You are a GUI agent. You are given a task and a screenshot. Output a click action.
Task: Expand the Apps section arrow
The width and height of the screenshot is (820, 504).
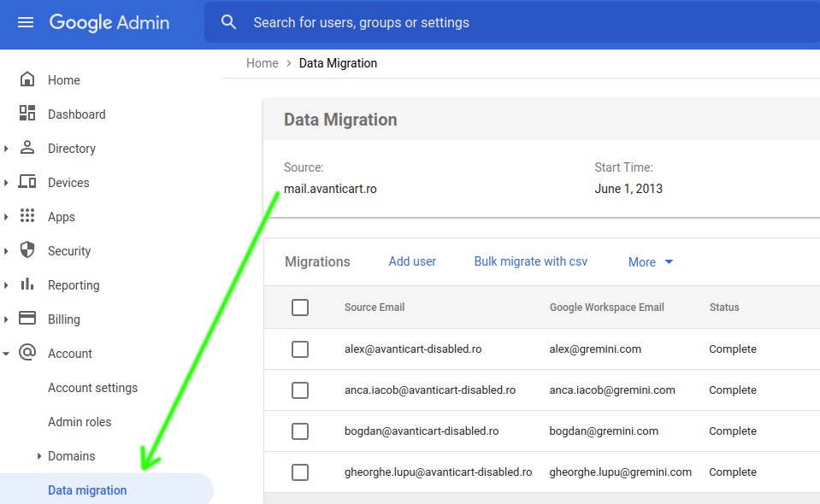(6, 217)
